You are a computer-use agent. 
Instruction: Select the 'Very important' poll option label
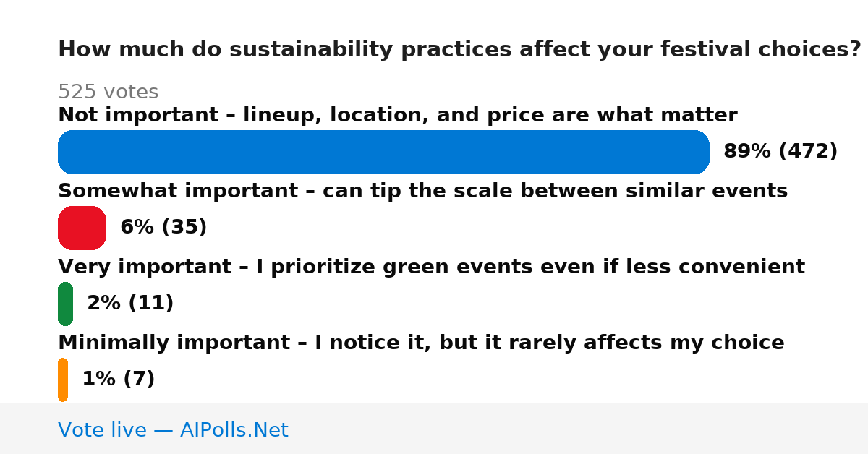click(x=431, y=267)
